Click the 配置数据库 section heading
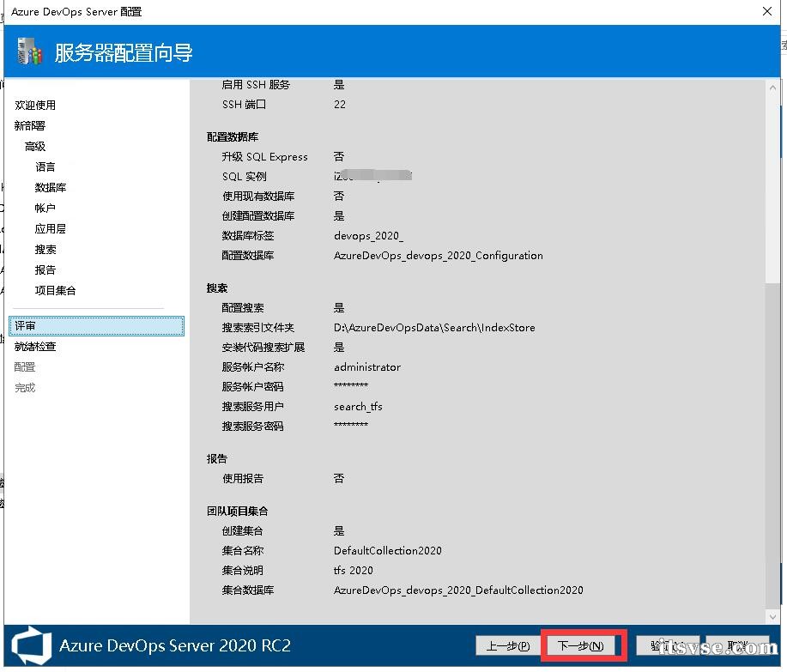Viewport: 787px width, 672px height. click(233, 137)
